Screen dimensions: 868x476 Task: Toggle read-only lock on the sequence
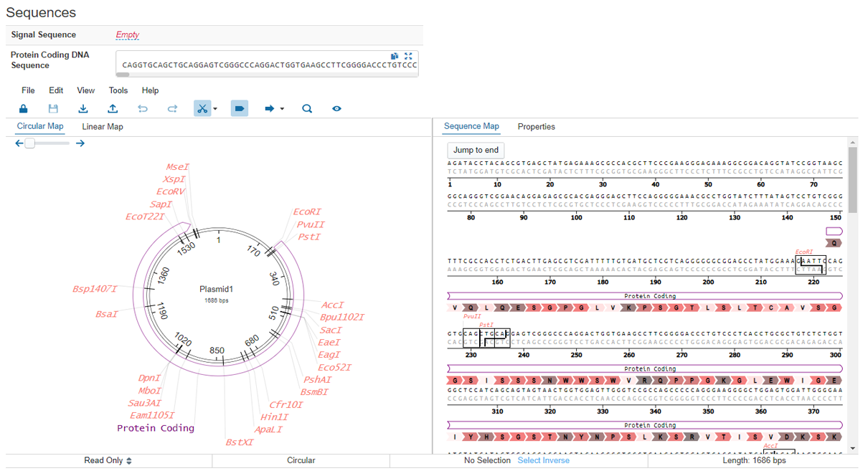23,108
